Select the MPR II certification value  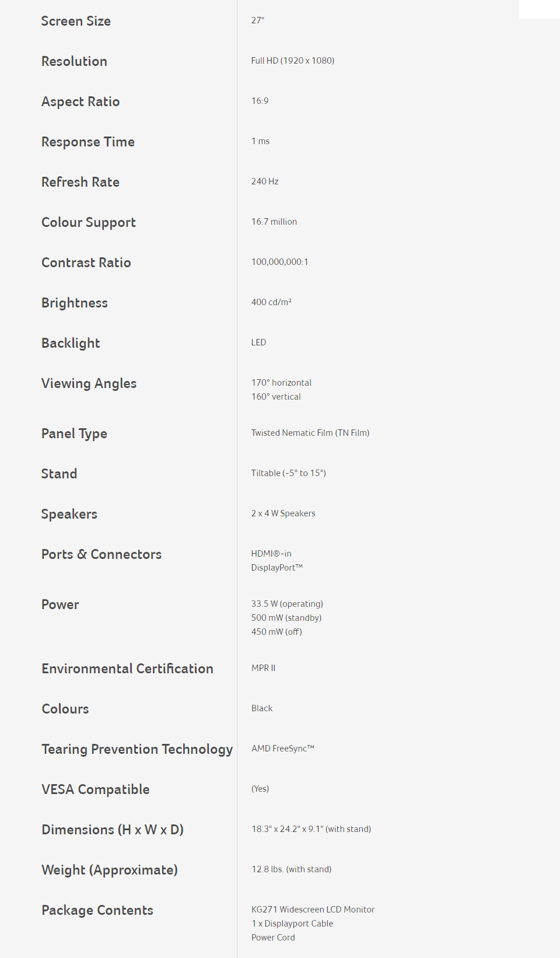click(263, 668)
